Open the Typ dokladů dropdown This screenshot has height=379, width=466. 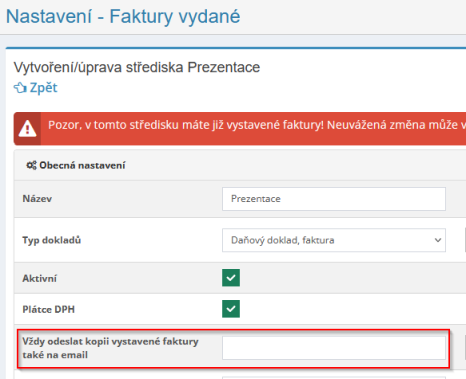click(334, 240)
